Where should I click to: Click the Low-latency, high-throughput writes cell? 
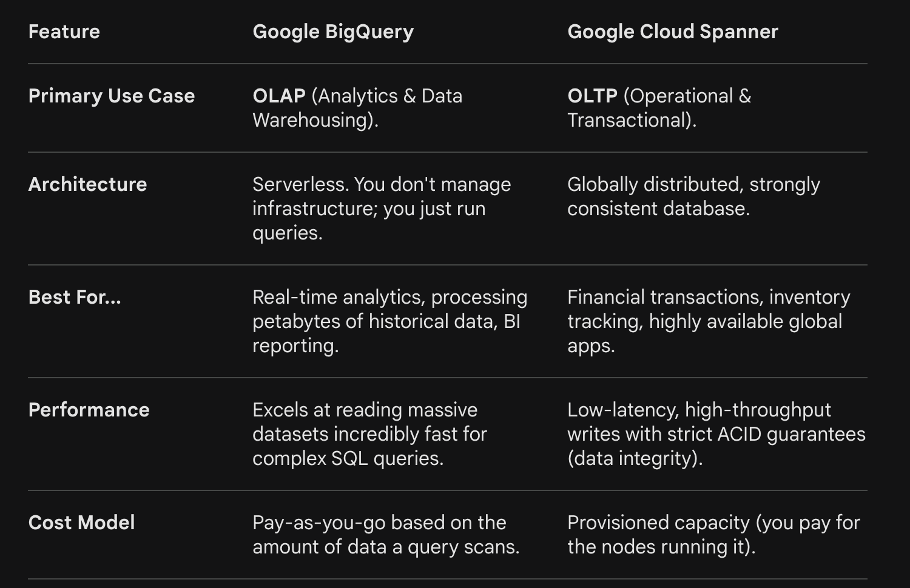coord(716,434)
